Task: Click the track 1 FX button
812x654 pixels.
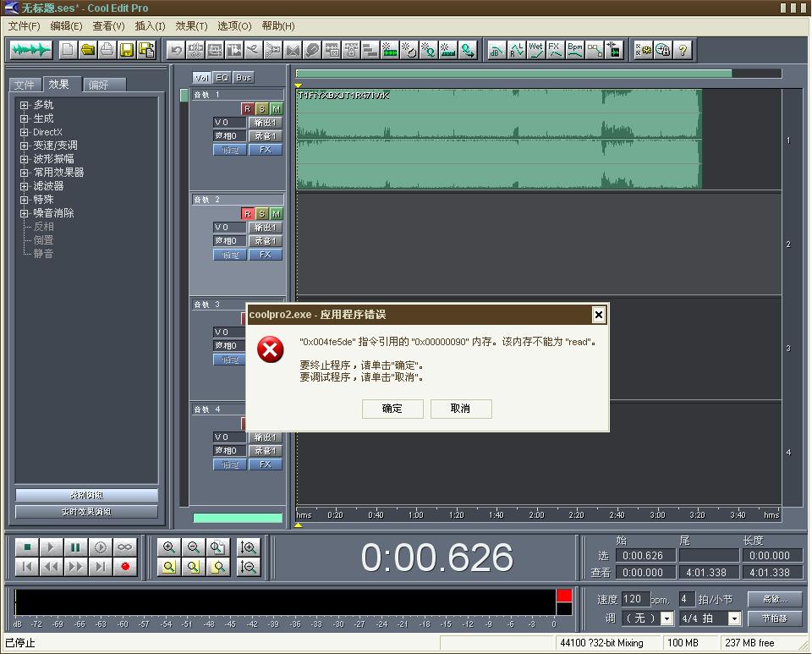Action: click(x=265, y=150)
